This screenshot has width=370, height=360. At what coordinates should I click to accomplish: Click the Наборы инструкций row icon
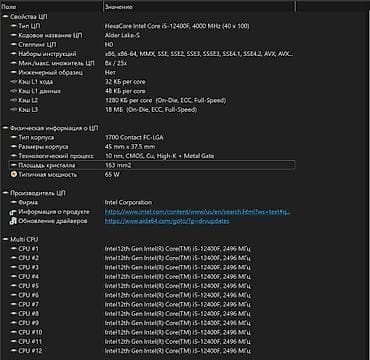(14, 54)
